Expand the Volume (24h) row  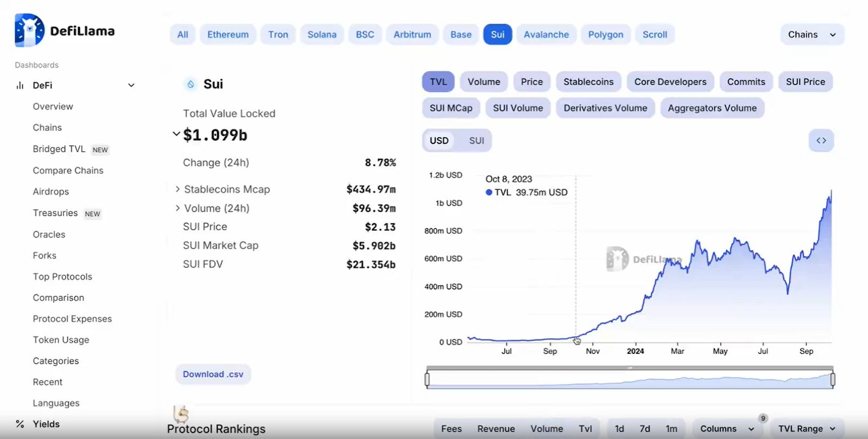tap(177, 208)
